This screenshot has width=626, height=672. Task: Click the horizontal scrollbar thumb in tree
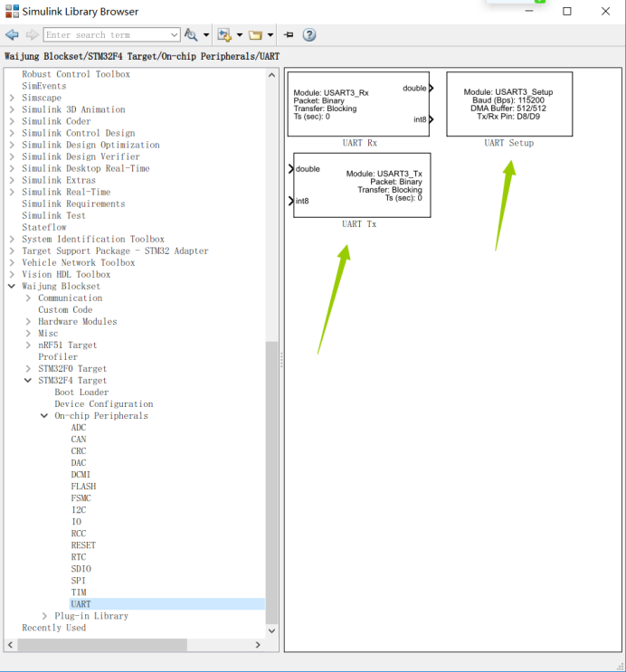click(x=102, y=645)
